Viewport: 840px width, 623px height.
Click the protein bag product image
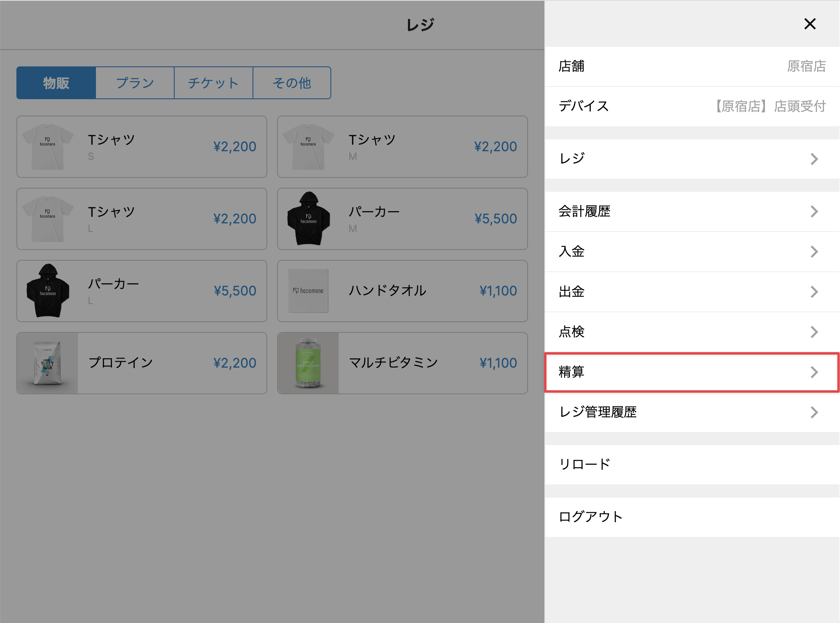click(x=48, y=363)
